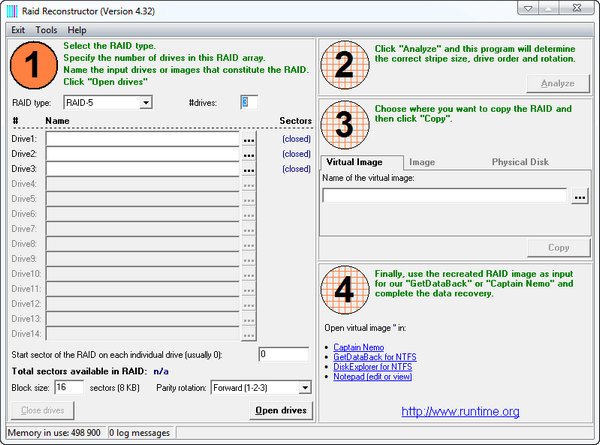The width and height of the screenshot is (600, 445).
Task: Switch to the Virtual Image tab
Action: [358, 162]
